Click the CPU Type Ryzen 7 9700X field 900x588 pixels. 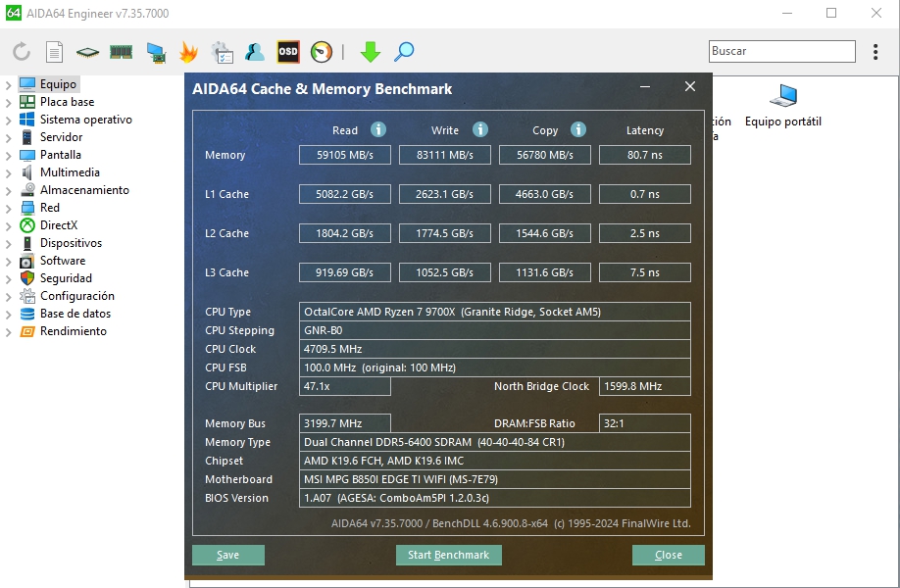pyautogui.click(x=495, y=312)
